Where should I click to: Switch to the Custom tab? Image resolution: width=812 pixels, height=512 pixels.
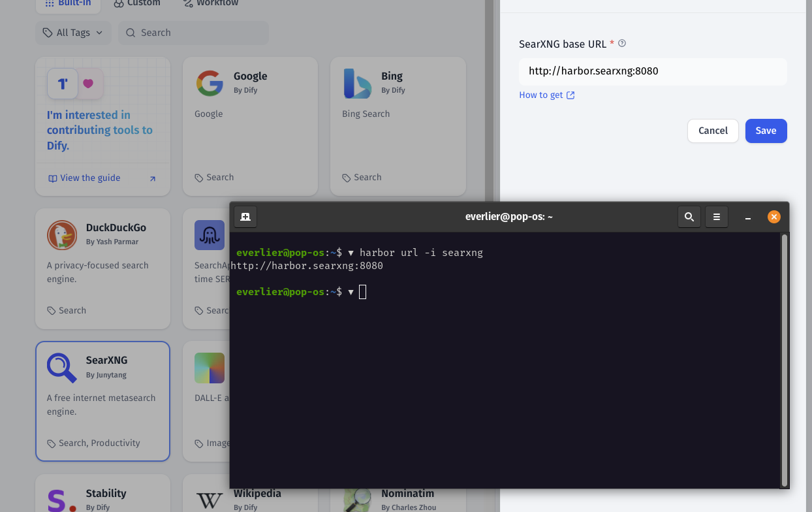[137, 3]
